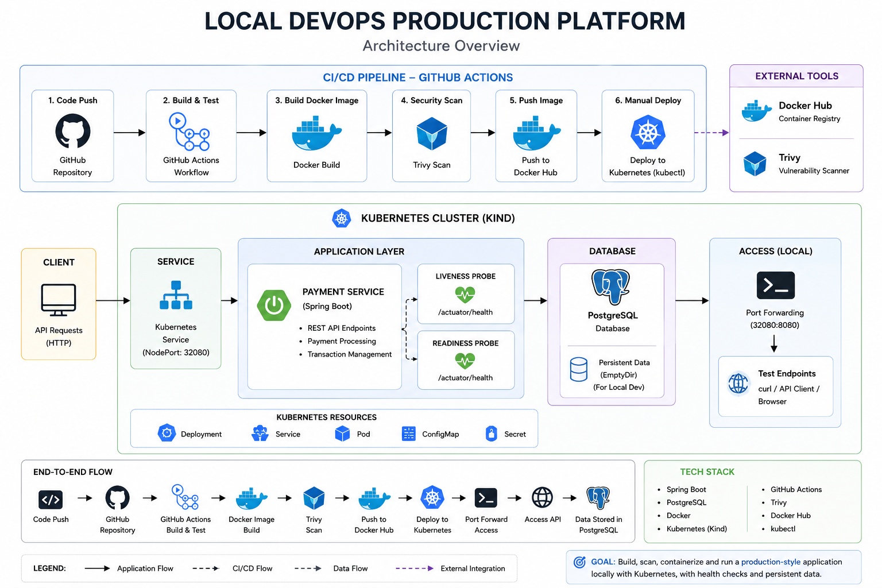Click the "External Integration" legend label

tap(473, 568)
